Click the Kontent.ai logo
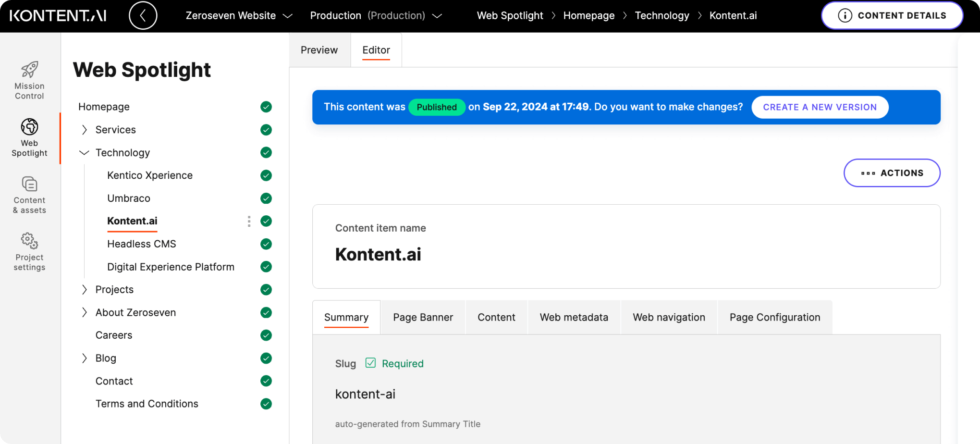Image resolution: width=980 pixels, height=444 pixels. coord(58,15)
